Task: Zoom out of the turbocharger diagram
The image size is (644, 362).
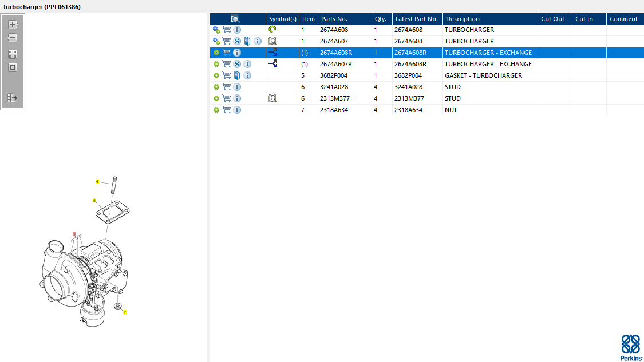Action: point(13,38)
